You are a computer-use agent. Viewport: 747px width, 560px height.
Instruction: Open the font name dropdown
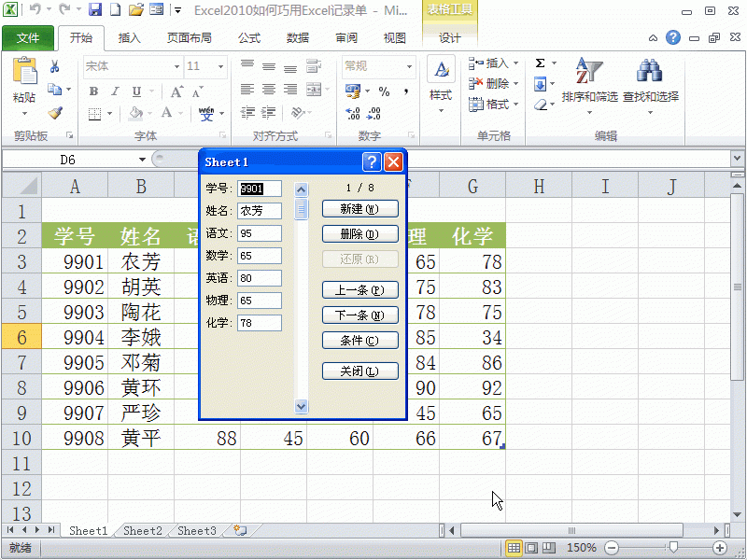point(176,66)
